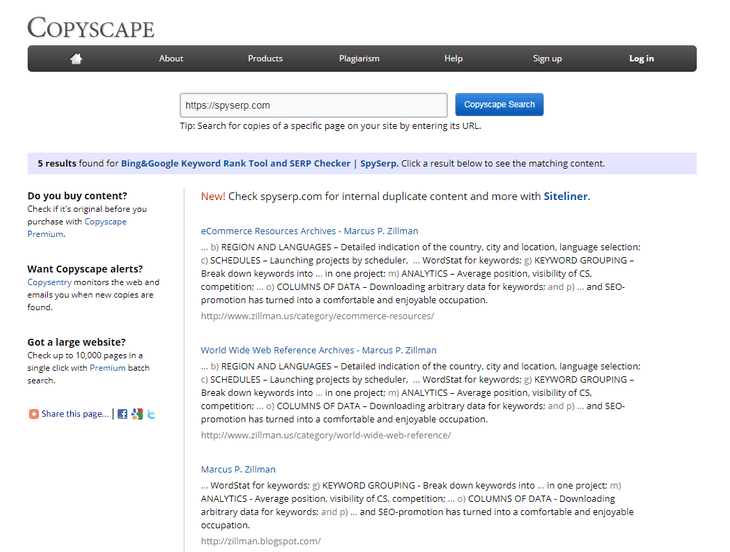Viewport: 730px width, 552px height.
Task: Click the 'Got a large website?' heading
Action: 76,342
